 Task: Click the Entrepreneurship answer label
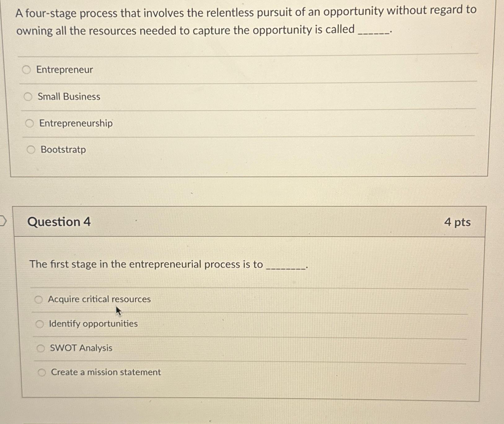click(x=76, y=123)
